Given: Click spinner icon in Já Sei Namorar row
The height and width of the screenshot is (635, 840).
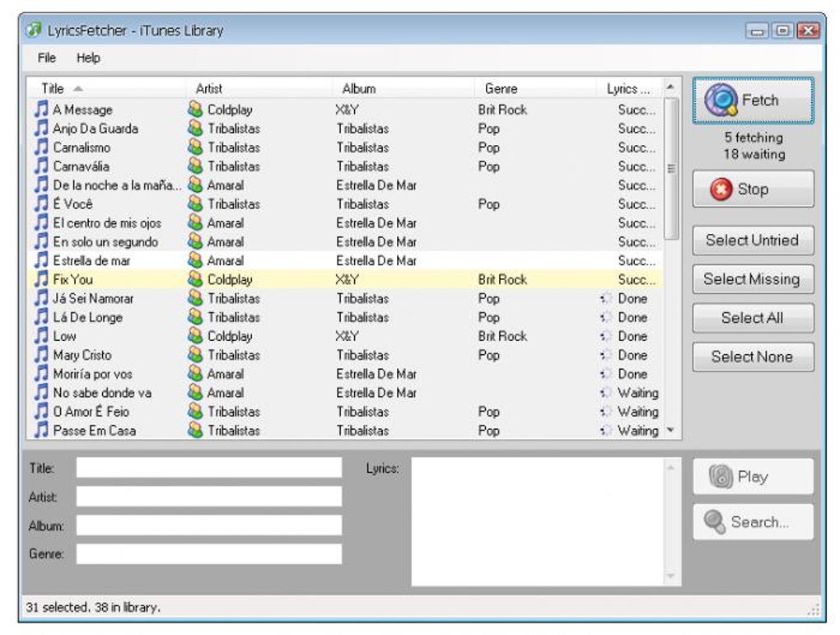Looking at the screenshot, I should 606,298.
